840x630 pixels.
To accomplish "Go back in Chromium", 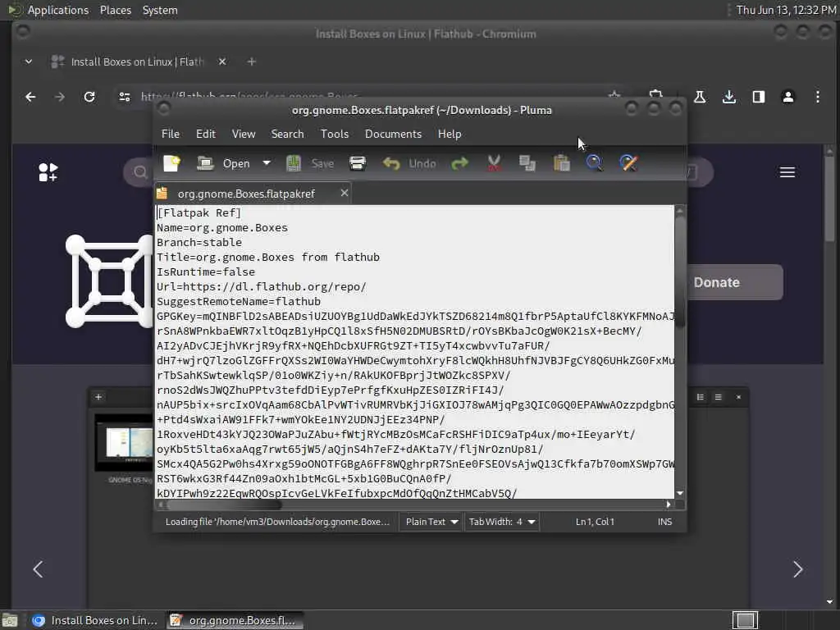I will pyautogui.click(x=30, y=97).
